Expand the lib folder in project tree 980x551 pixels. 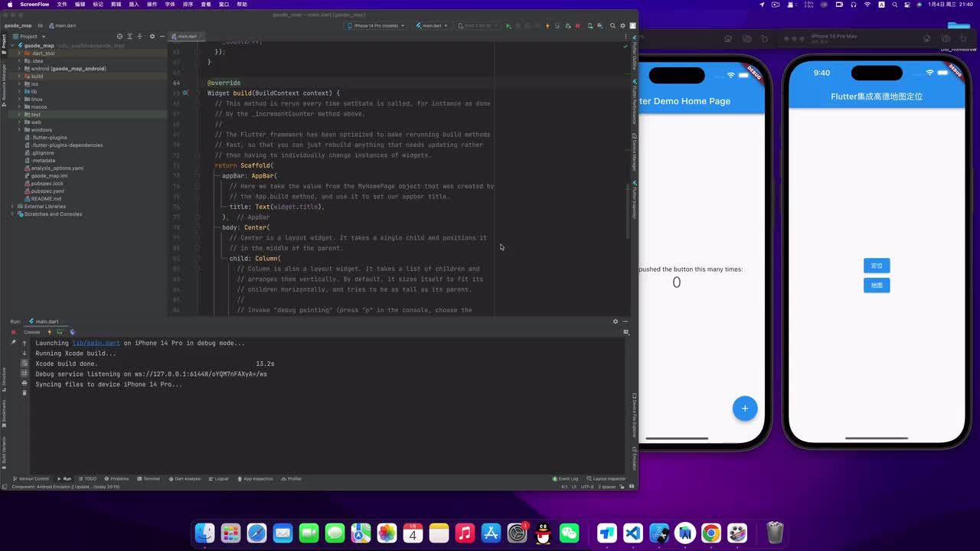[19, 92]
